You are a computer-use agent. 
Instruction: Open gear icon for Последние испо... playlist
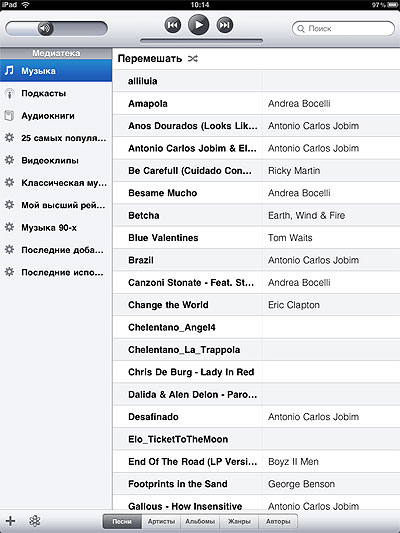click(x=10, y=272)
